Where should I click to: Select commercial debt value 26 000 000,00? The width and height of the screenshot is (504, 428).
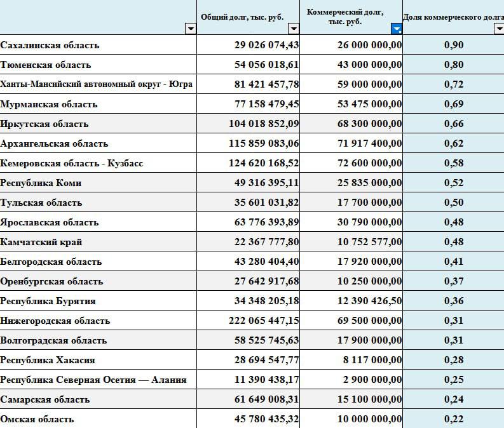351,44
